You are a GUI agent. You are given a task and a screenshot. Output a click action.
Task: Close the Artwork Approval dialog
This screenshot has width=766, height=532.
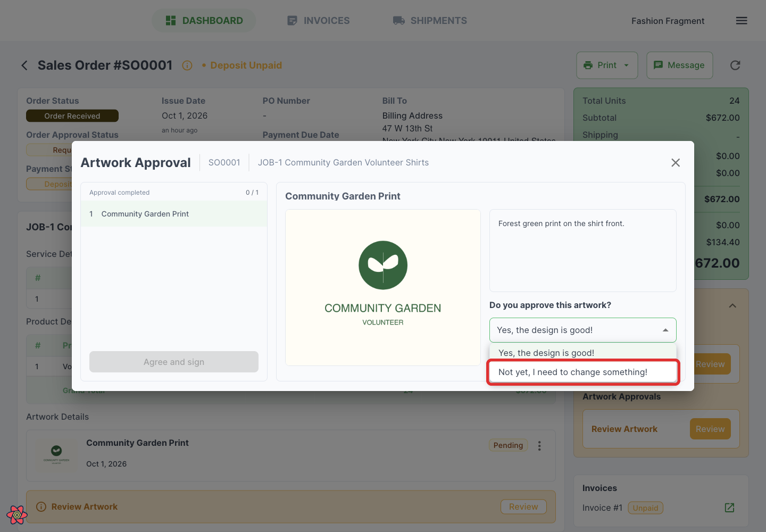(x=676, y=163)
